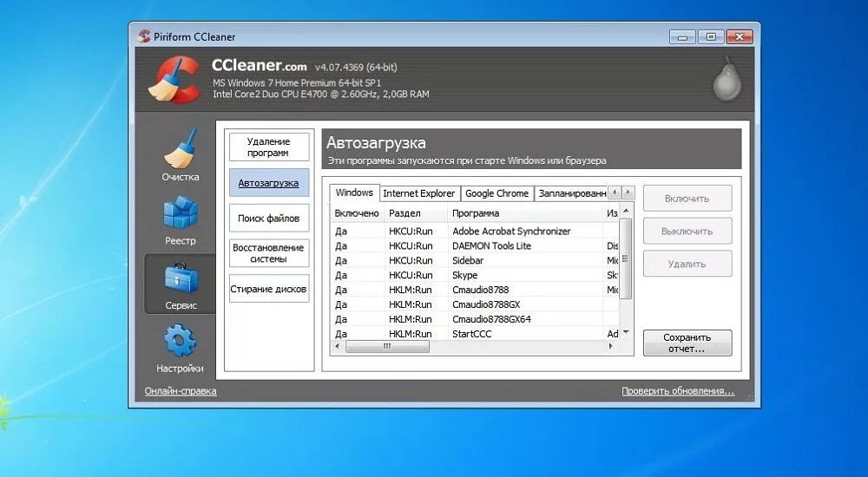Click the CCleaner logo in header
The height and width of the screenshot is (477, 868).
coord(174,80)
